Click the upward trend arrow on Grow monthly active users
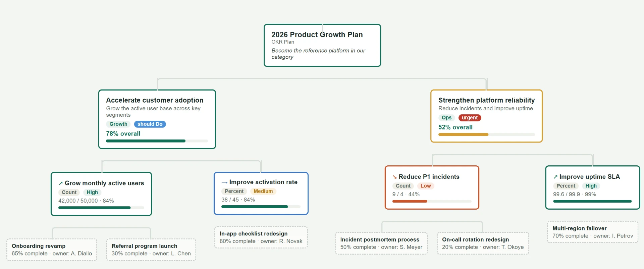Screen dimensions: 644x269 coord(61,183)
